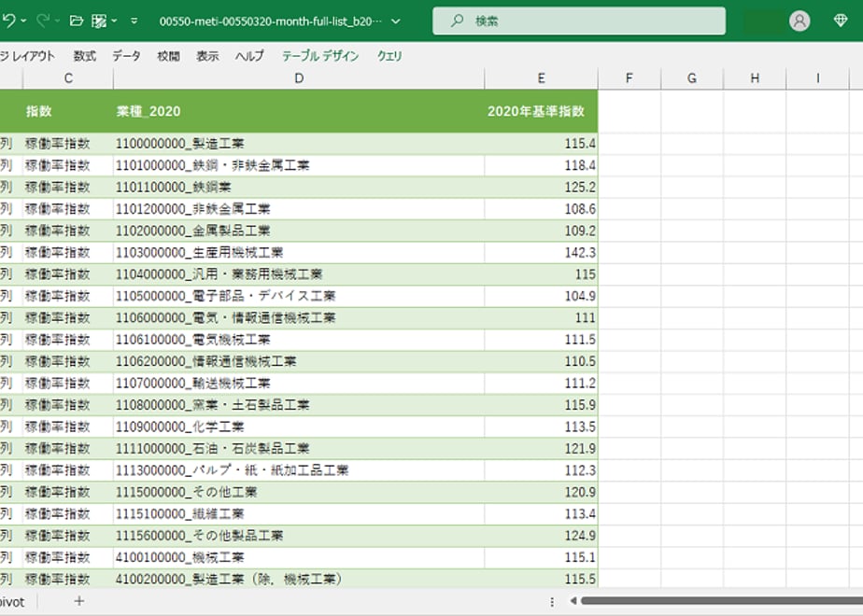Select cell 1105000000_電子部品・デバイス工業
Image resolution: width=863 pixels, height=616 pixels.
[299, 296]
